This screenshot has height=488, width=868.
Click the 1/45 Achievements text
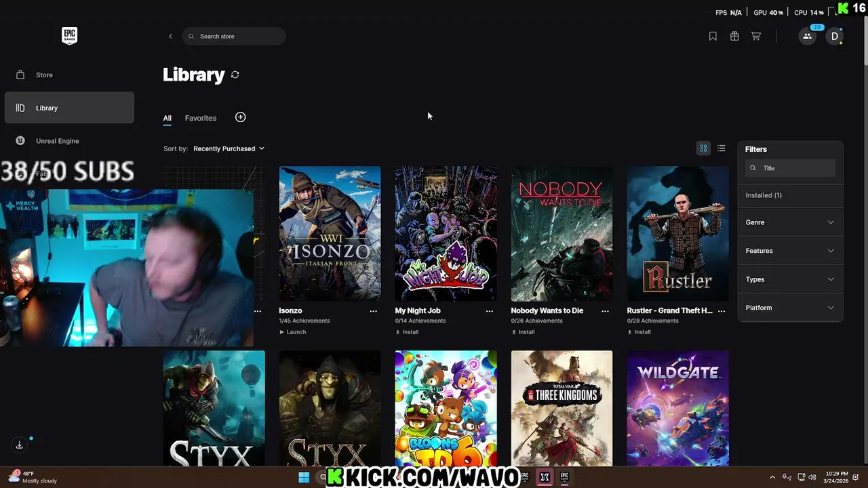pos(304,321)
